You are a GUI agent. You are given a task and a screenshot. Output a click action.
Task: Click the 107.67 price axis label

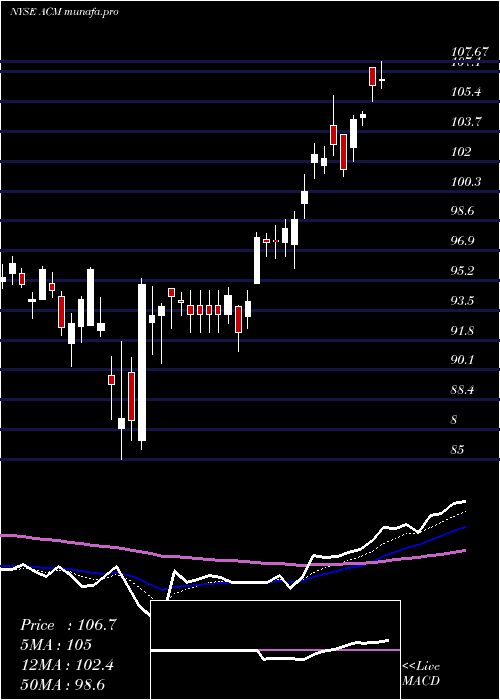point(469,53)
